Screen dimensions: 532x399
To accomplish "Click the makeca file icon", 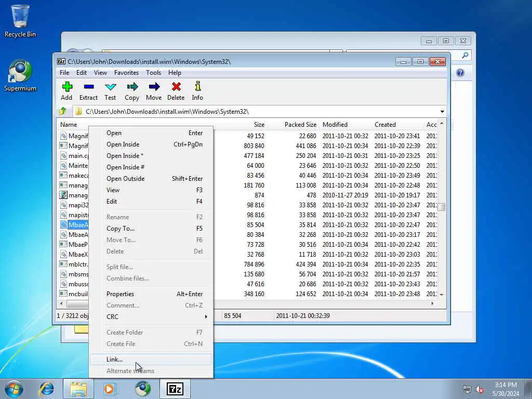I will point(63,175).
